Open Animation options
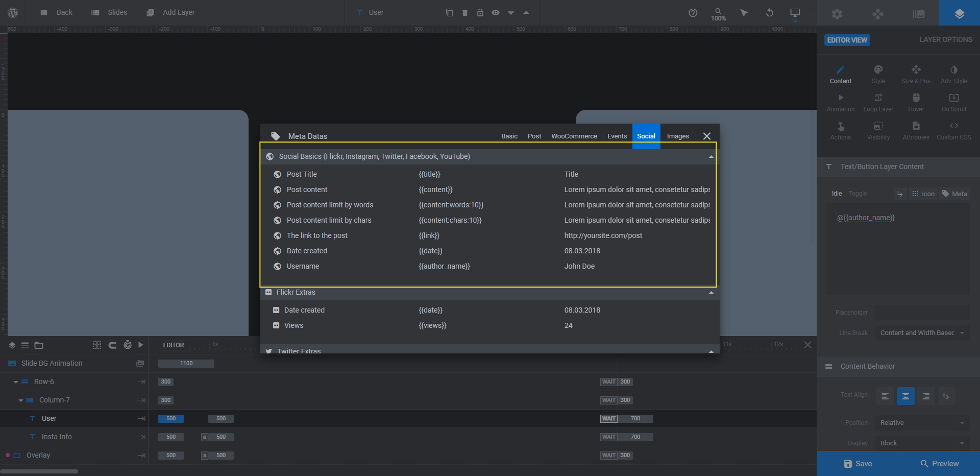This screenshot has height=476, width=980. [x=841, y=103]
